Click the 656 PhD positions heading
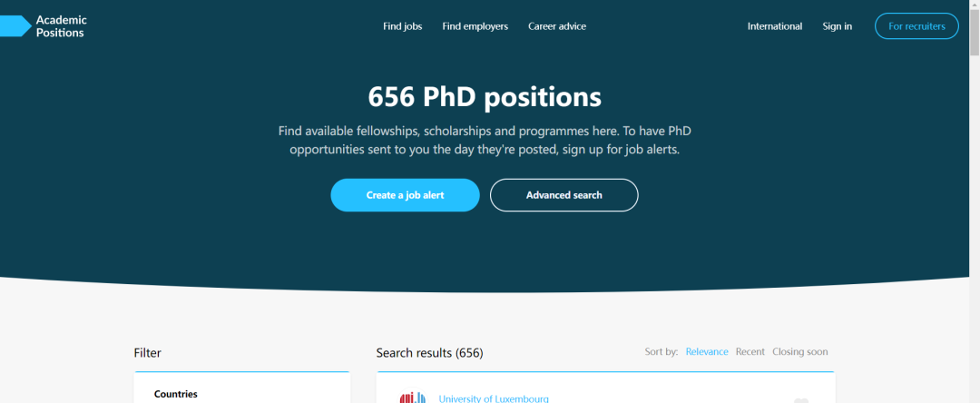This screenshot has height=403, width=980. point(485,96)
